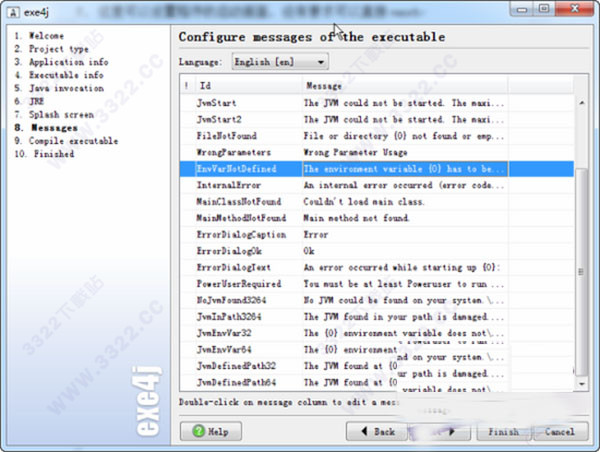Select the FileNotFound row
The width and height of the screenshot is (600, 452).
377,136
